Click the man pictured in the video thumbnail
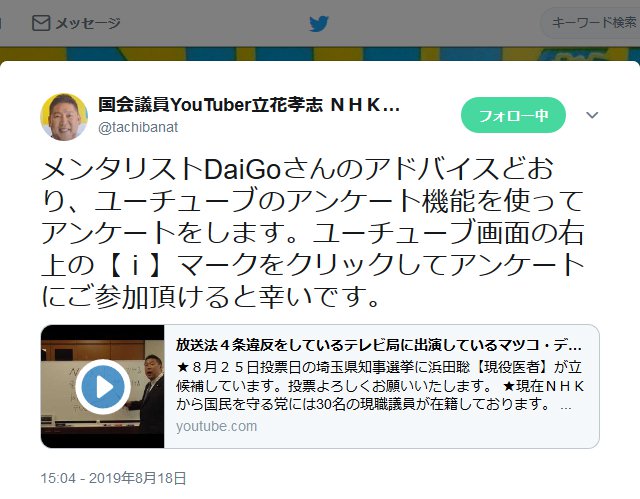 pyautogui.click(x=150, y=393)
